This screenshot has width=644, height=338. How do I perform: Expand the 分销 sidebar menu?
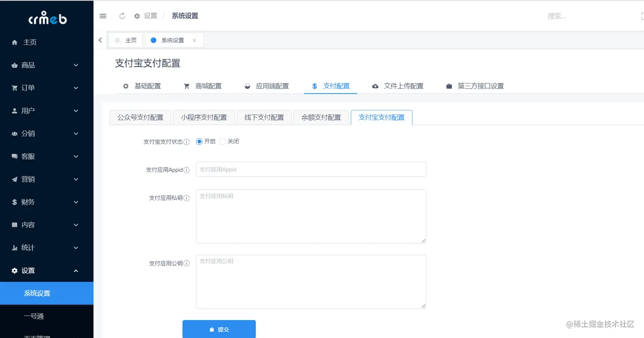(76, 133)
